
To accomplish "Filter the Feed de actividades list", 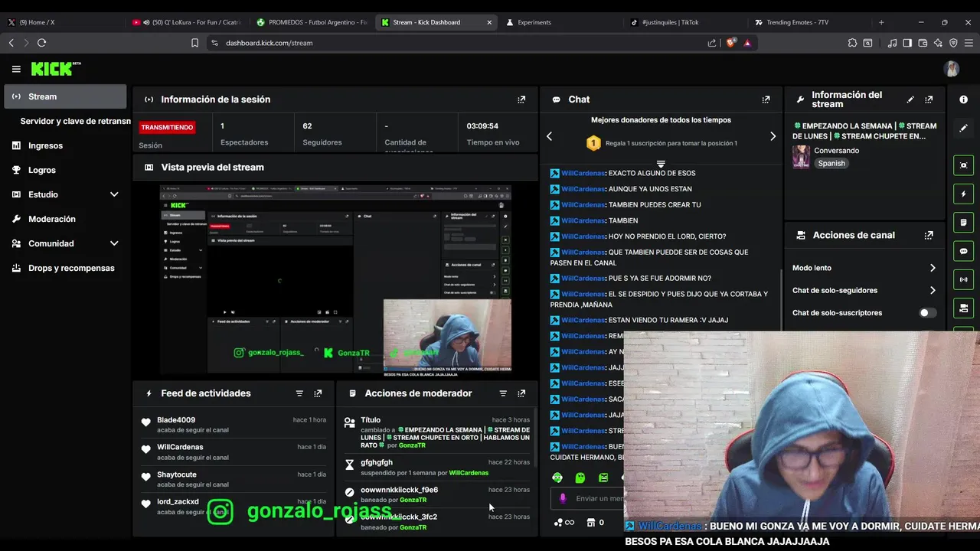I will click(x=299, y=393).
